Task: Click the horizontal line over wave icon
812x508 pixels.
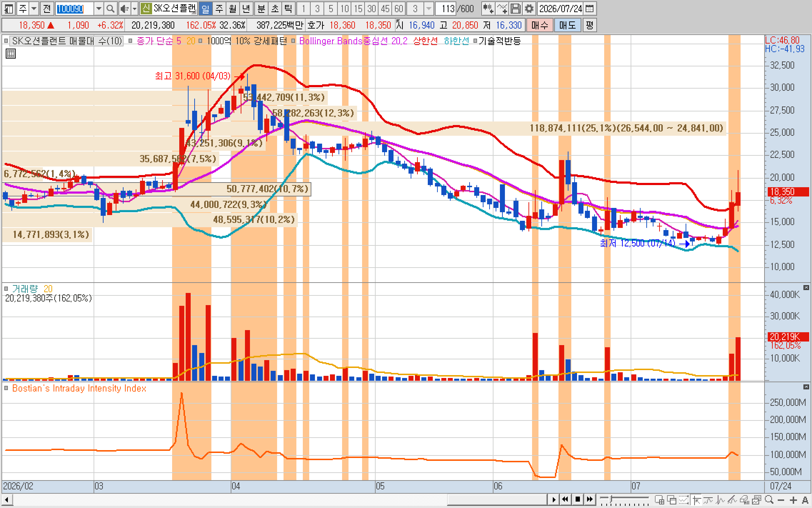Action: [708, 499]
